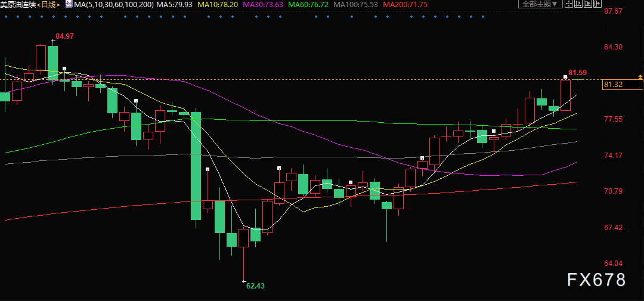Click the 74.17 price axis label
The image size is (644, 301).
[x=613, y=155]
